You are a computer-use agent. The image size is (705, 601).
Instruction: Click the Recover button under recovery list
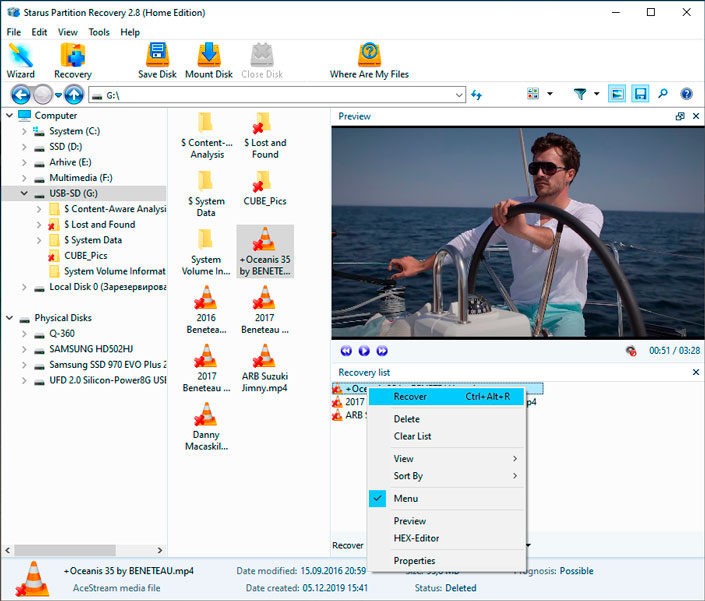coord(348,545)
